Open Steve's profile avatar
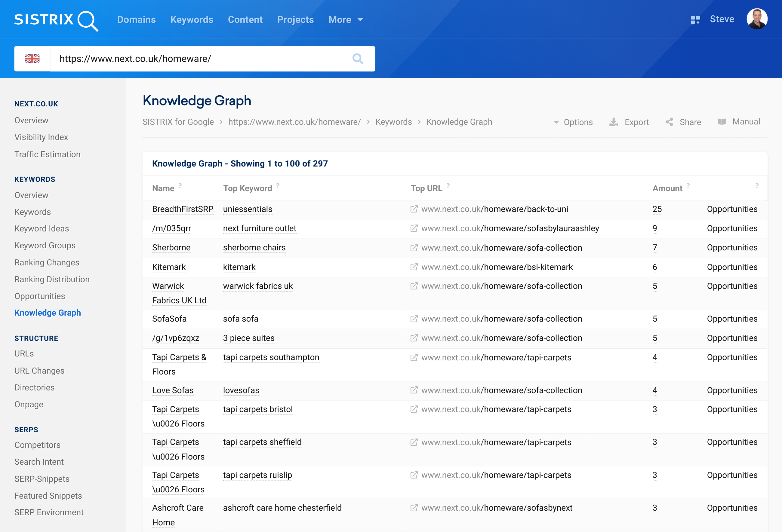782x532 pixels. (757, 19)
